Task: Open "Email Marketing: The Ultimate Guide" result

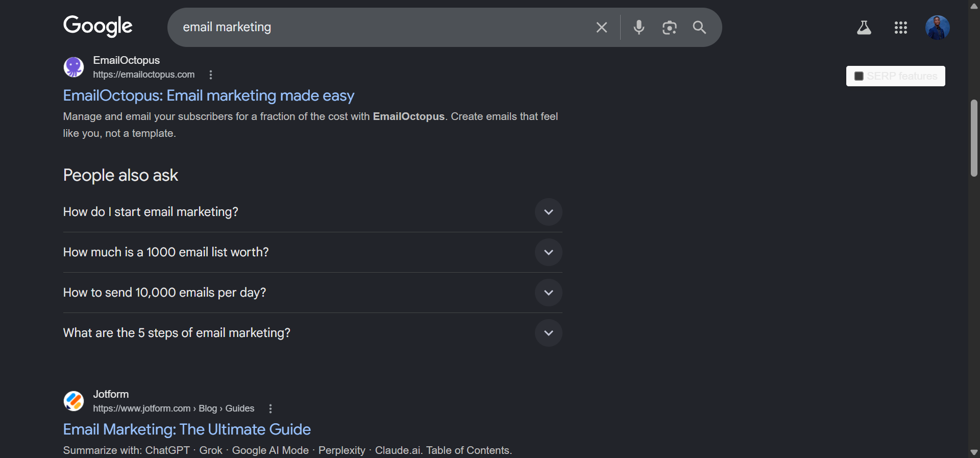Action: tap(187, 429)
